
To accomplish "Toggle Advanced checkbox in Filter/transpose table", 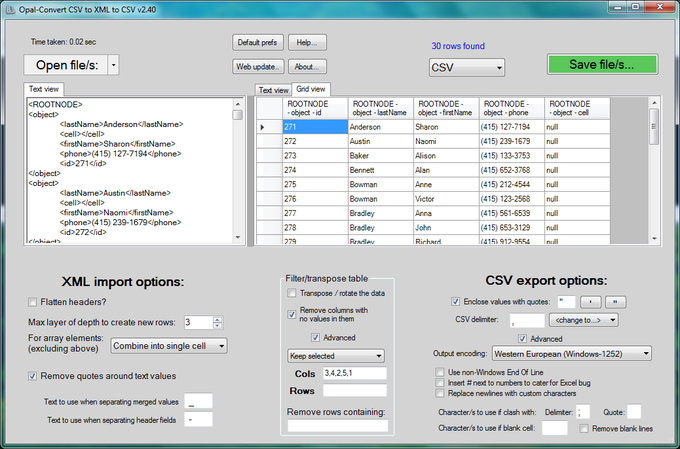I will [x=316, y=338].
